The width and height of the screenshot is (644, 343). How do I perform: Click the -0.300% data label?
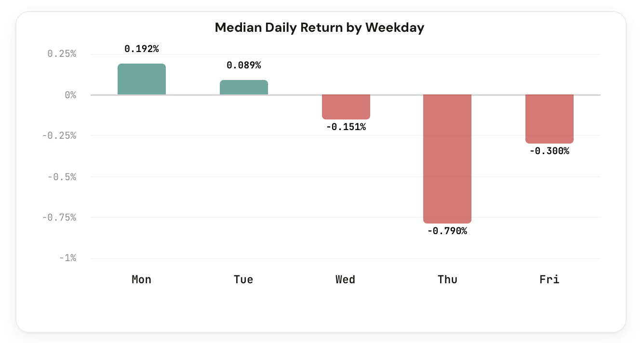[550, 151]
